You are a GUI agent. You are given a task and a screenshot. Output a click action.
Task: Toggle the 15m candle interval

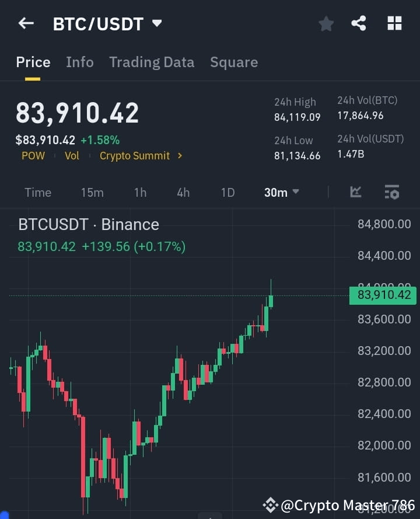[92, 192]
